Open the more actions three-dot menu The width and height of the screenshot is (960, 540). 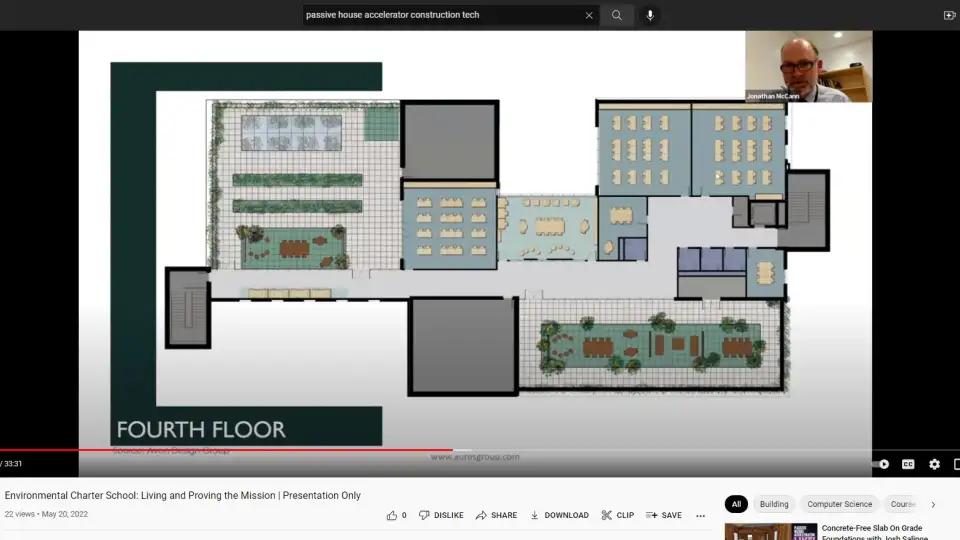coord(700,516)
